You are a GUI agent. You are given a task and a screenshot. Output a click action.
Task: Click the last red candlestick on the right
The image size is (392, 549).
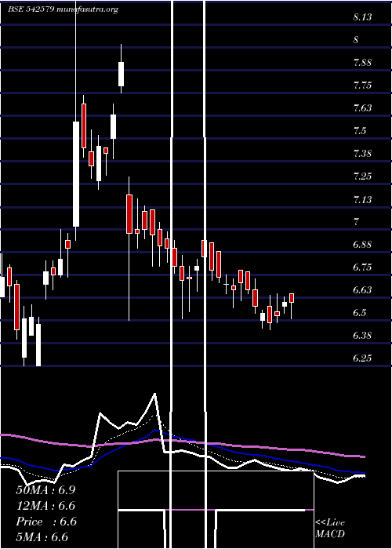click(292, 298)
